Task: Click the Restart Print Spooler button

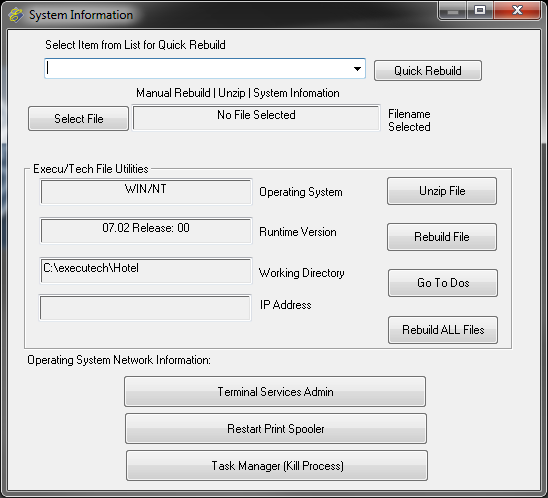Action: [x=276, y=428]
